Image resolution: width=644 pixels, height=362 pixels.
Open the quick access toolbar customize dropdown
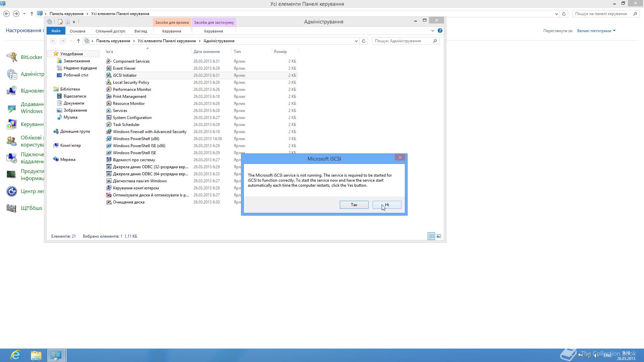coord(74,22)
